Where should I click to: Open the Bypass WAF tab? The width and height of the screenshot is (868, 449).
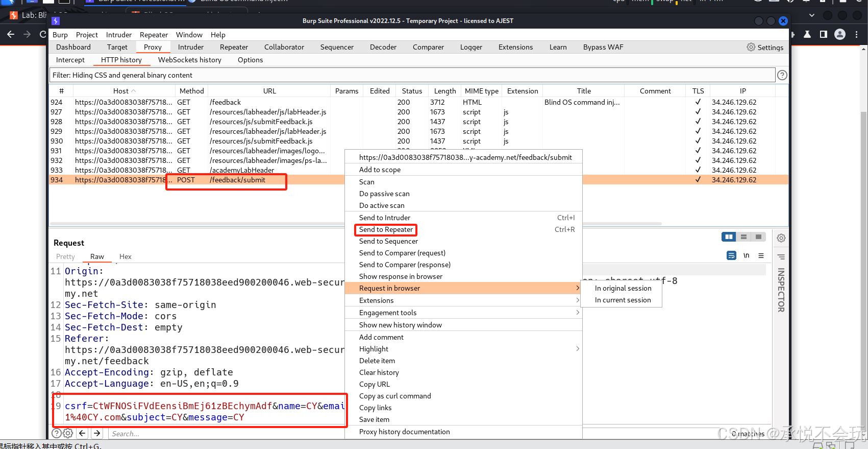pyautogui.click(x=603, y=47)
